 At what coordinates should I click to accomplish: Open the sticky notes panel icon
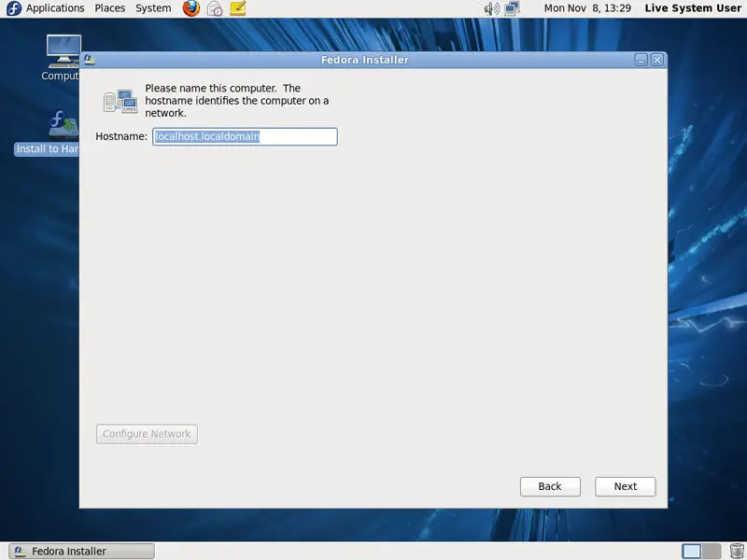click(x=238, y=8)
